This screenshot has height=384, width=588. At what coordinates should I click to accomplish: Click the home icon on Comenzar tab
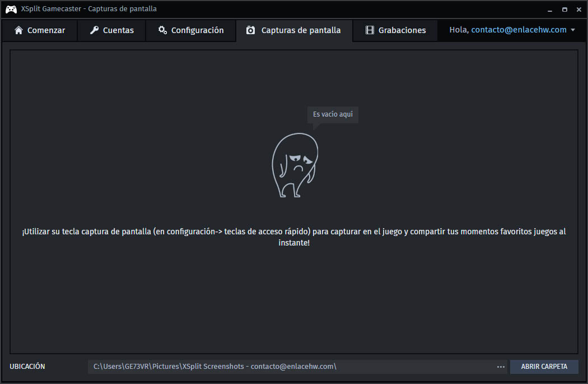[x=19, y=30]
